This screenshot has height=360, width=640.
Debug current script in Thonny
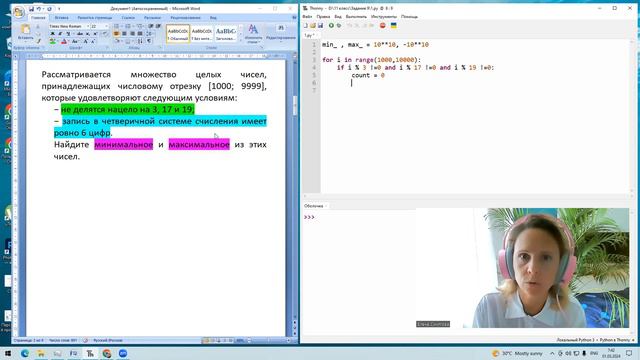(339, 25)
